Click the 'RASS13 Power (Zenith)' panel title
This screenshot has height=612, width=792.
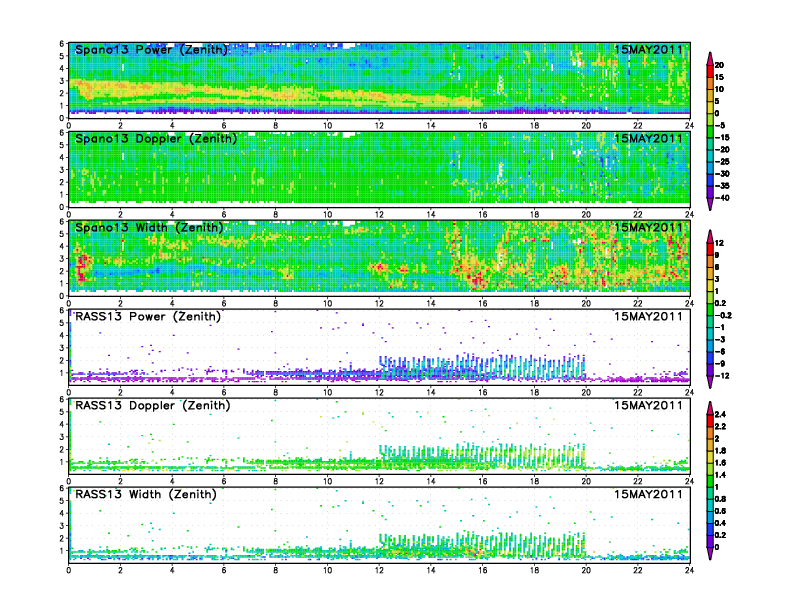(148, 317)
